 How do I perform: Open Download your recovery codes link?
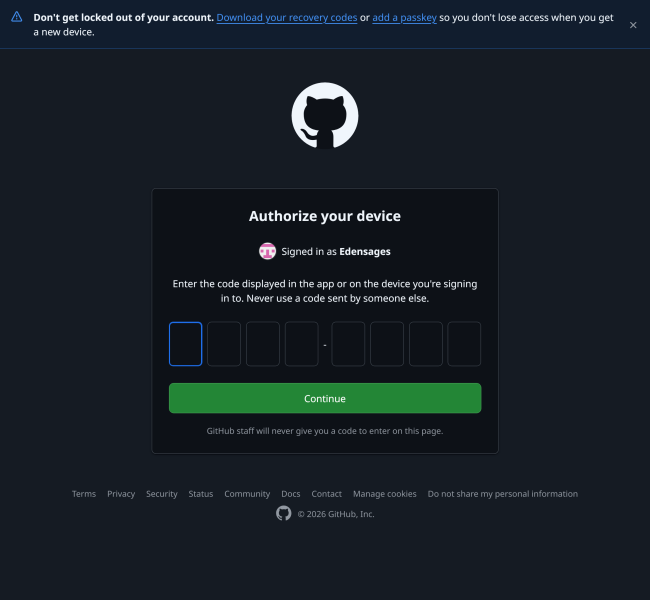287,17
